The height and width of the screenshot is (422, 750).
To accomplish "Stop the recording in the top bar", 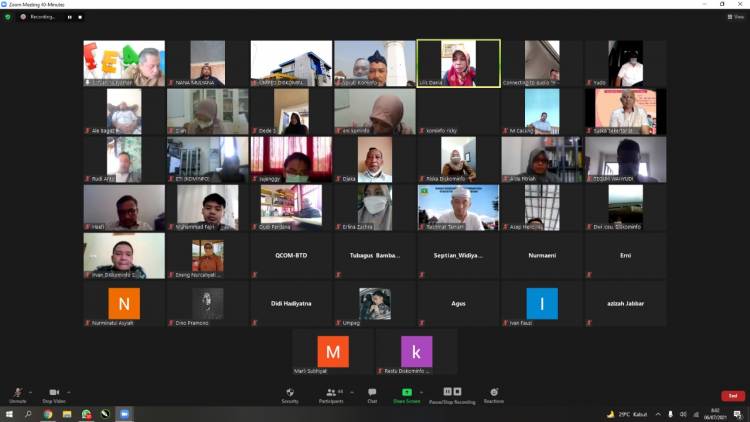I will [81, 17].
